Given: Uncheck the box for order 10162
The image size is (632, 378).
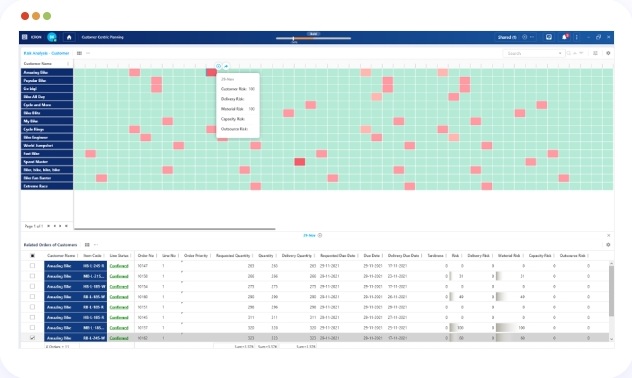Looking at the screenshot, I should [x=33, y=338].
